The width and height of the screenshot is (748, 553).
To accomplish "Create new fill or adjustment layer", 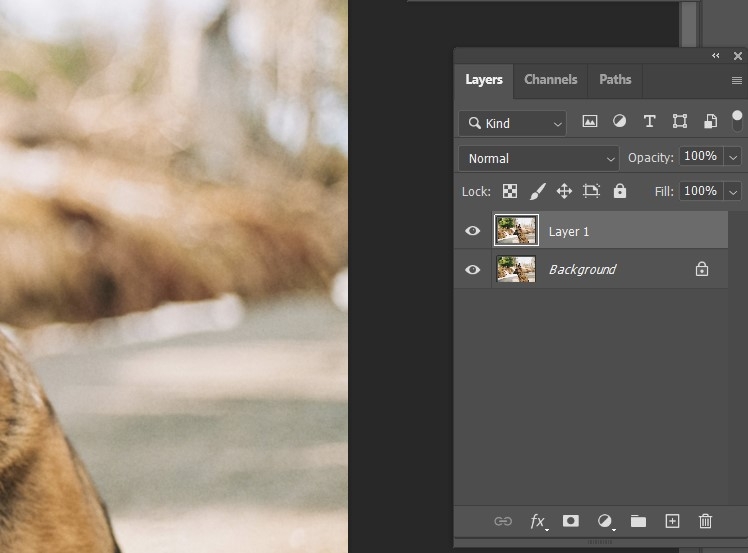I will [605, 521].
